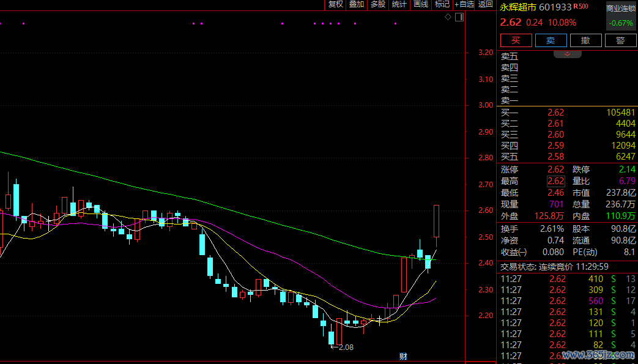Click the 警 price alert button

620,40
